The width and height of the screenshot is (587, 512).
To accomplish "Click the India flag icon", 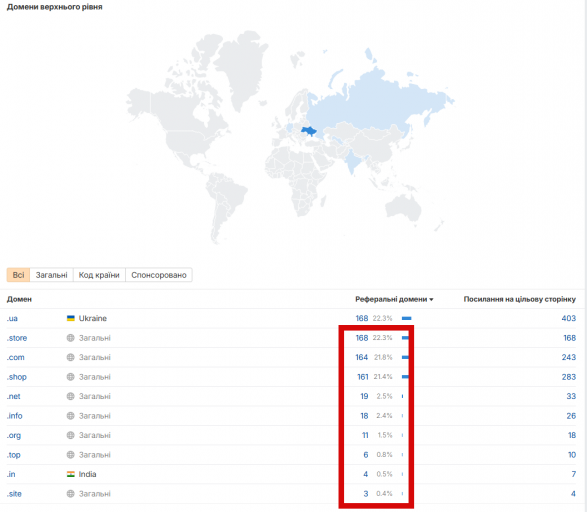I will click(70, 474).
